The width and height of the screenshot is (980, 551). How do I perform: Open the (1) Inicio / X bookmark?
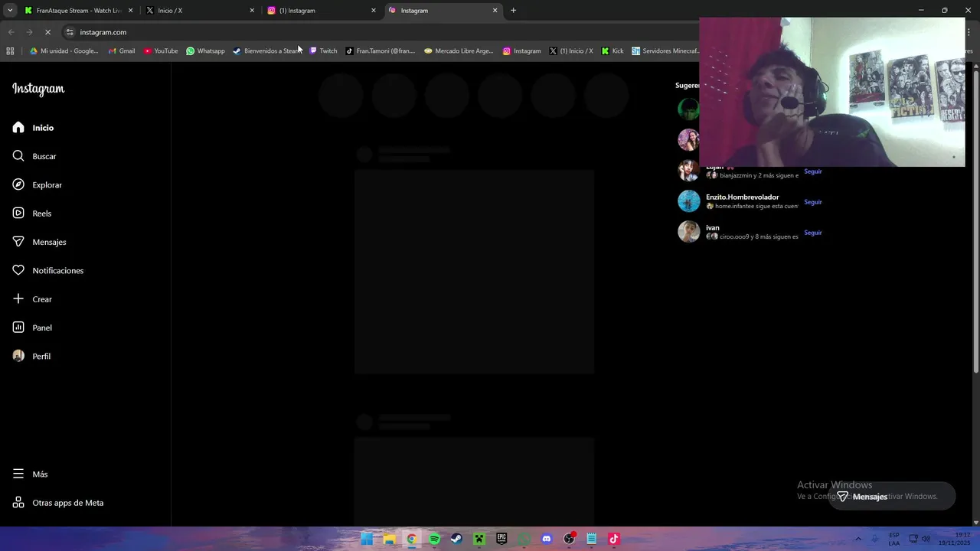point(571,51)
